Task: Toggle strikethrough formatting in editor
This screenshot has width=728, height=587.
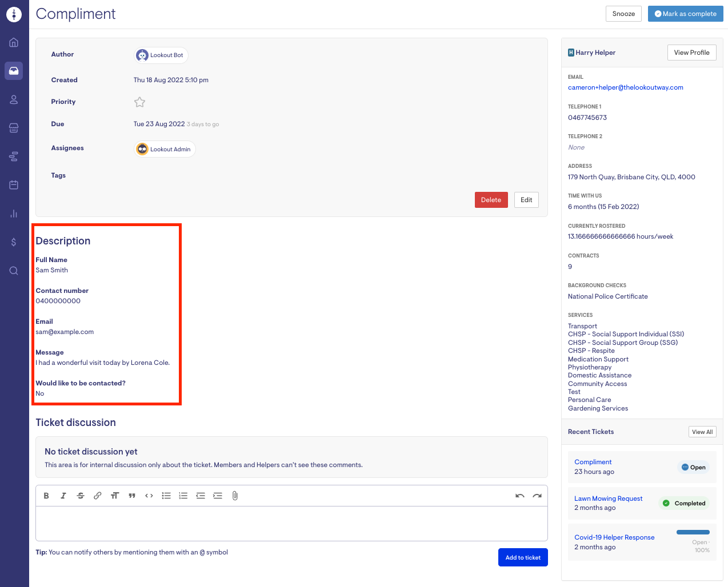Action: [81, 496]
